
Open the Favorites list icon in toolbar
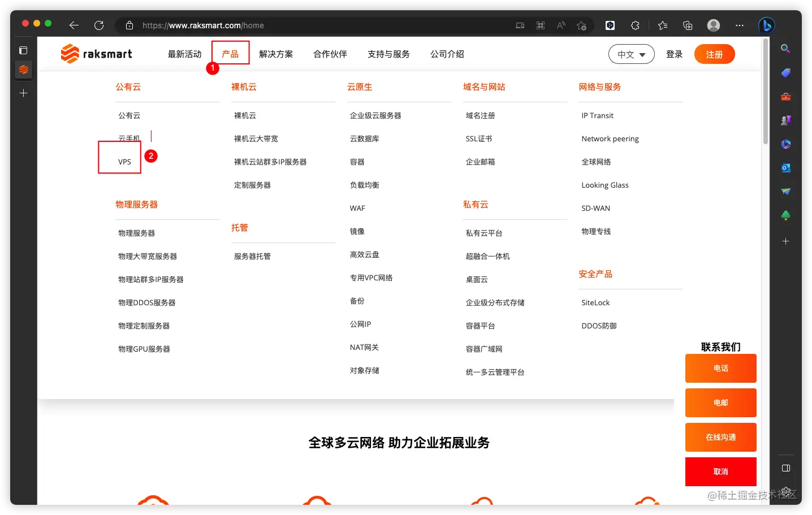[x=663, y=25]
